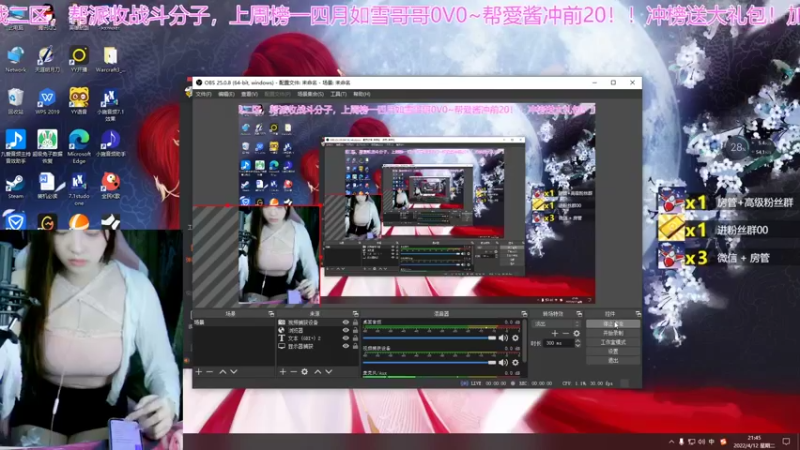The height and width of the screenshot is (450, 800).
Task: Click the audio mixer vertical scrollbar
Action: pos(524,340)
